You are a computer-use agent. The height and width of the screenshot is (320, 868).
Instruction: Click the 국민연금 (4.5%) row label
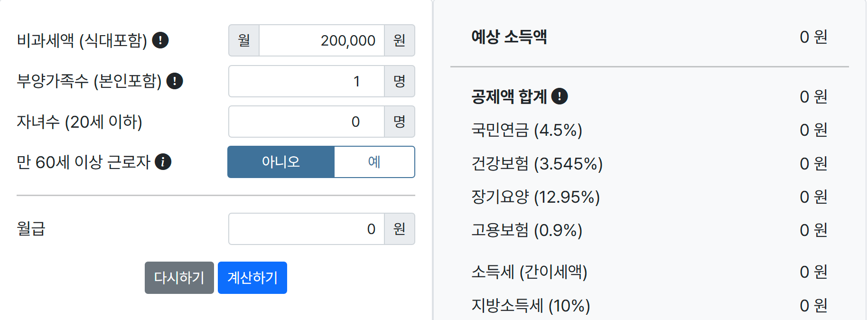526,130
